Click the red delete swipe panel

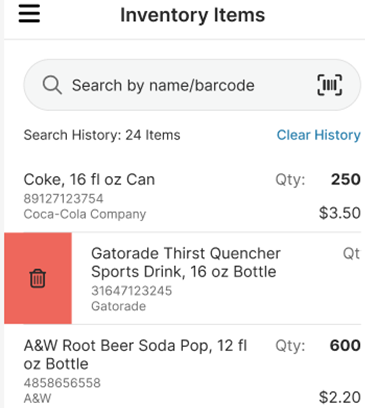pyautogui.click(x=38, y=278)
